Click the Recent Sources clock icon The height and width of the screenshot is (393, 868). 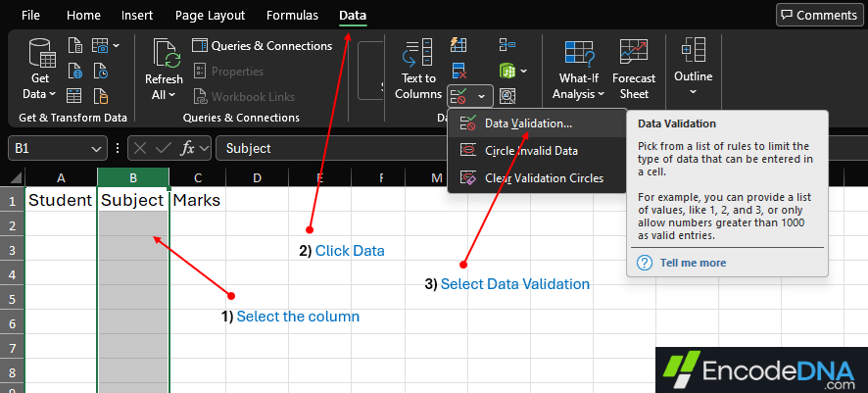click(100, 71)
